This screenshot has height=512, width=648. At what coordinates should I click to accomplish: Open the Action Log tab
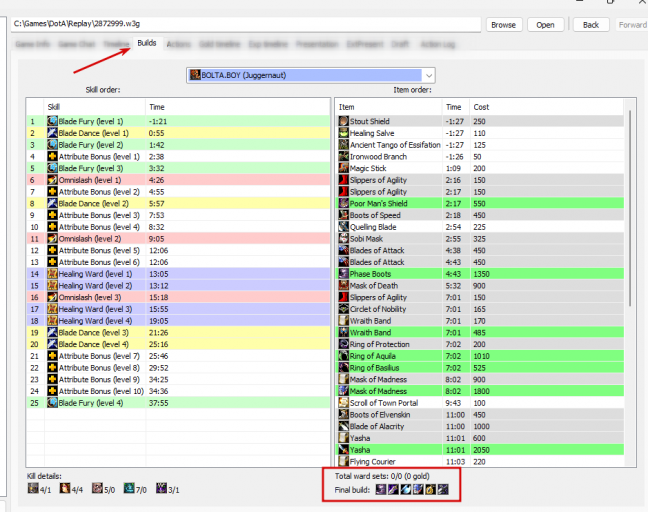[x=438, y=44]
